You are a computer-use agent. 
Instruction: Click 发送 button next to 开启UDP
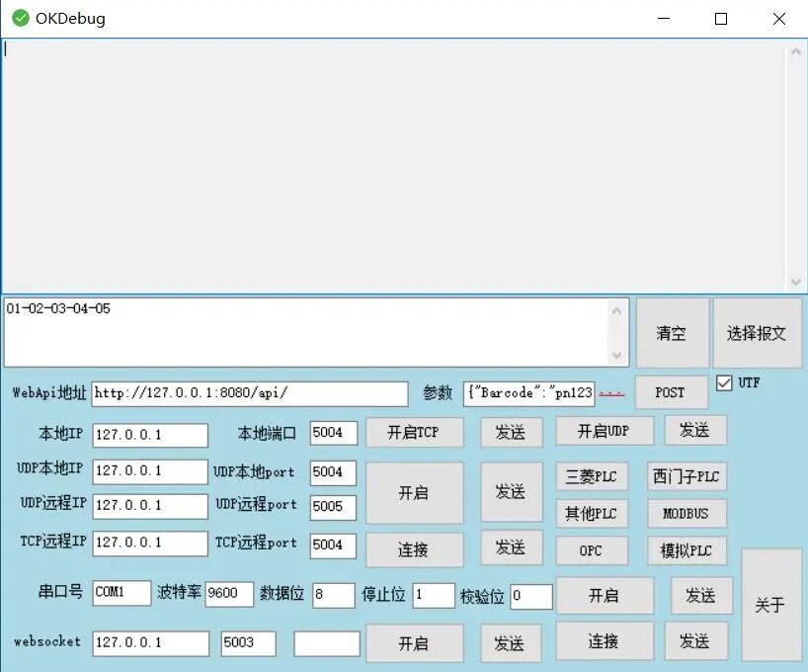point(695,430)
